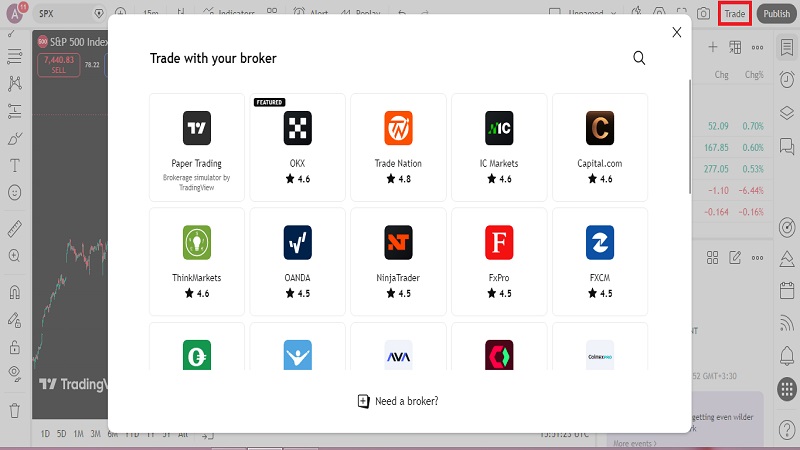Open the object tree layers icon
The height and width of the screenshot is (450, 800).
click(787, 113)
